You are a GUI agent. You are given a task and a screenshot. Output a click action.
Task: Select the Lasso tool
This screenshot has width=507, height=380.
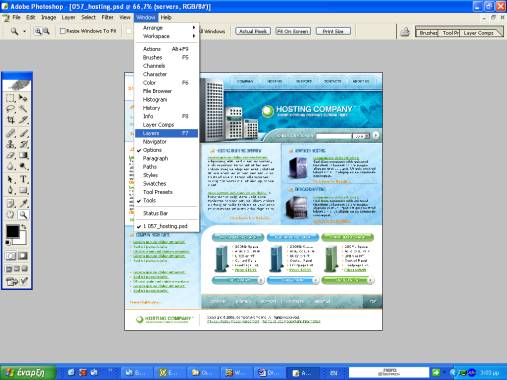click(x=11, y=109)
